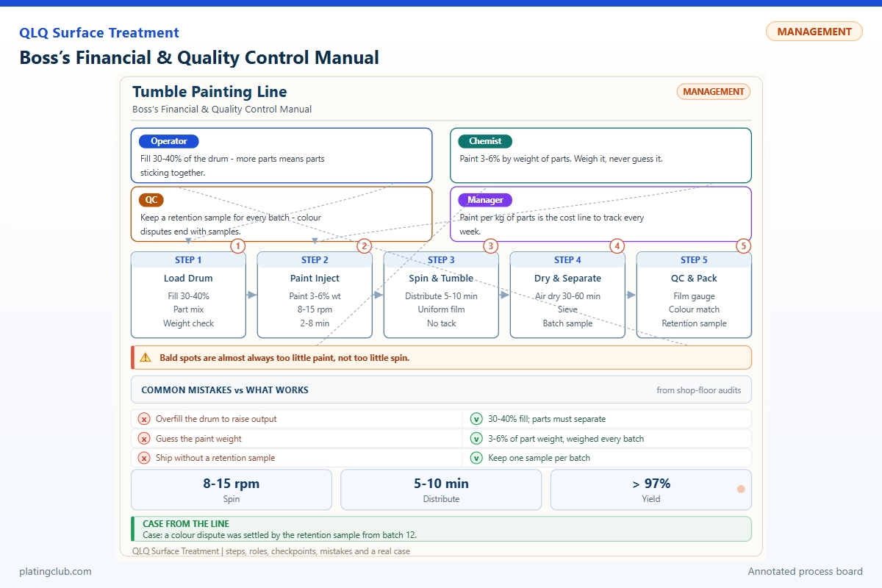Click 'Film gauge' in the QC & Pack card
This screenshot has height=588, width=882.
[694, 296]
